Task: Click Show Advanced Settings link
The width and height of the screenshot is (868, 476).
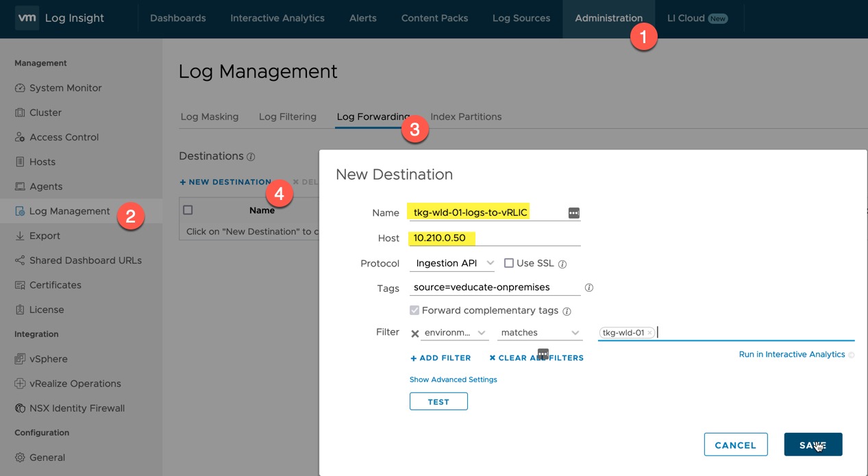Action: pyautogui.click(x=454, y=379)
